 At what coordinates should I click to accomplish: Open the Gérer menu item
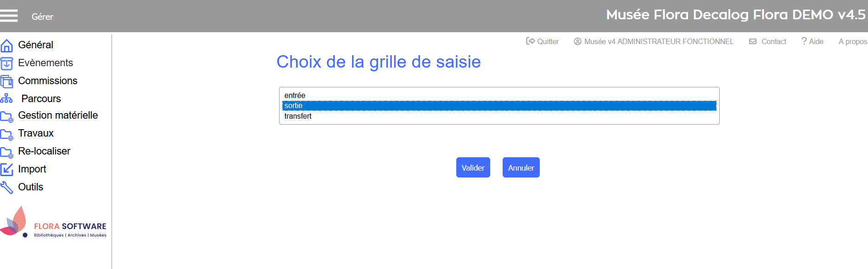coord(42,17)
